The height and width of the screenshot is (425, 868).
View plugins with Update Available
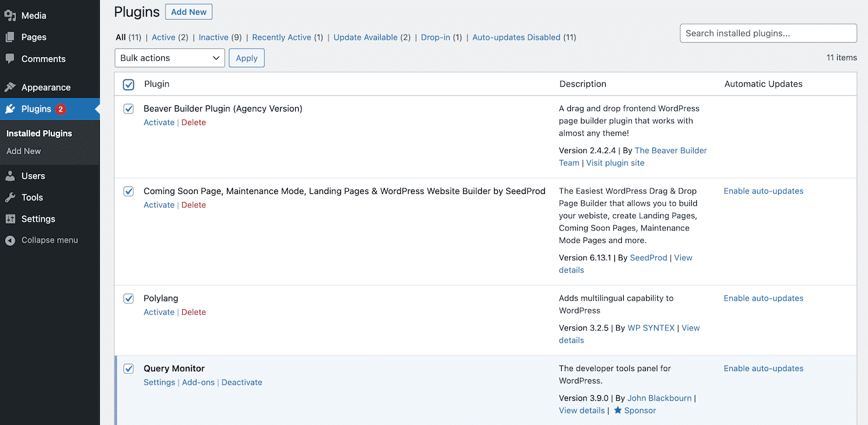click(x=365, y=37)
